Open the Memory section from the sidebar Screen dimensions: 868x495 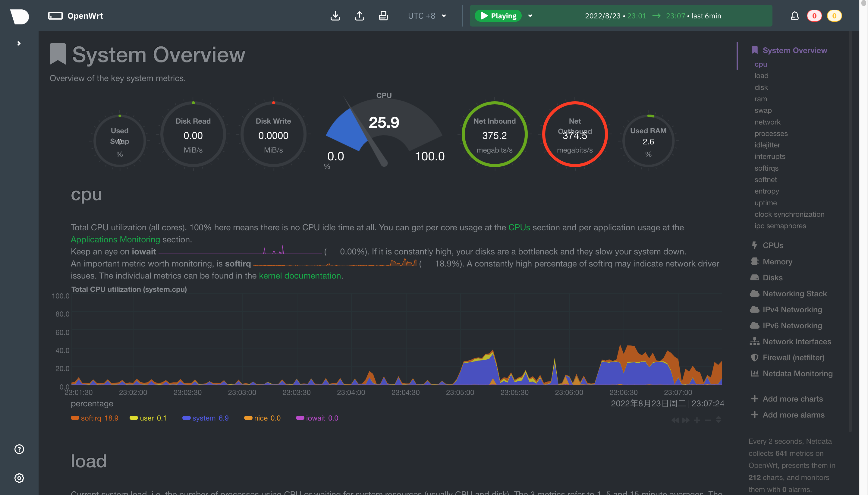coord(777,261)
